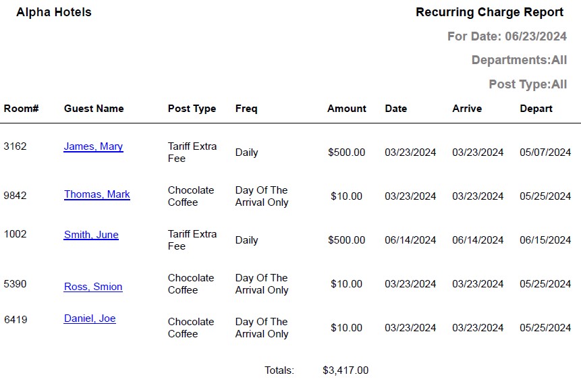581x392 pixels.
Task: Open guest profile for James, Mary
Action: [92, 146]
